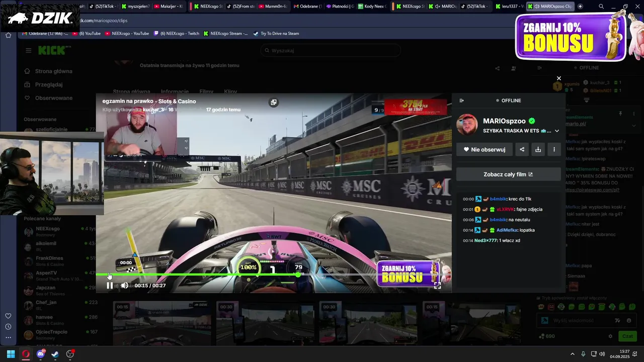
Task: Open Opera GX from taskbar
Action: tap(26, 354)
